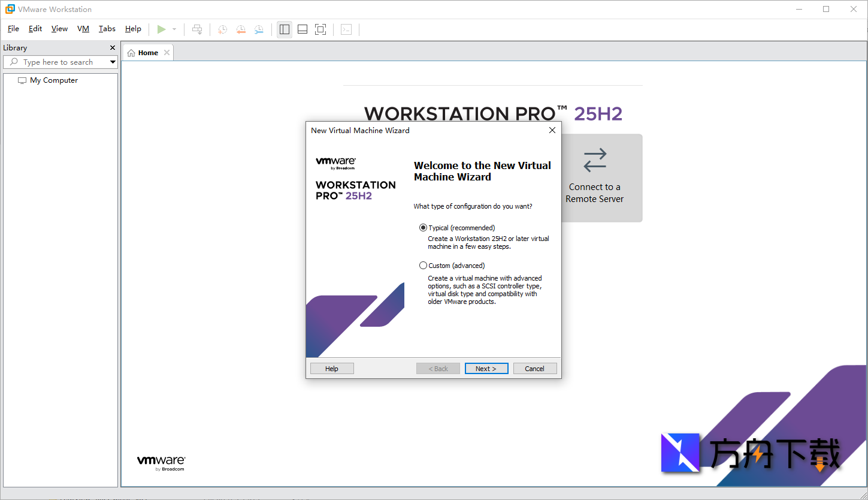Toggle the Show Thumbnail Bar icon
Image resolution: width=868 pixels, height=500 pixels.
pyautogui.click(x=302, y=29)
